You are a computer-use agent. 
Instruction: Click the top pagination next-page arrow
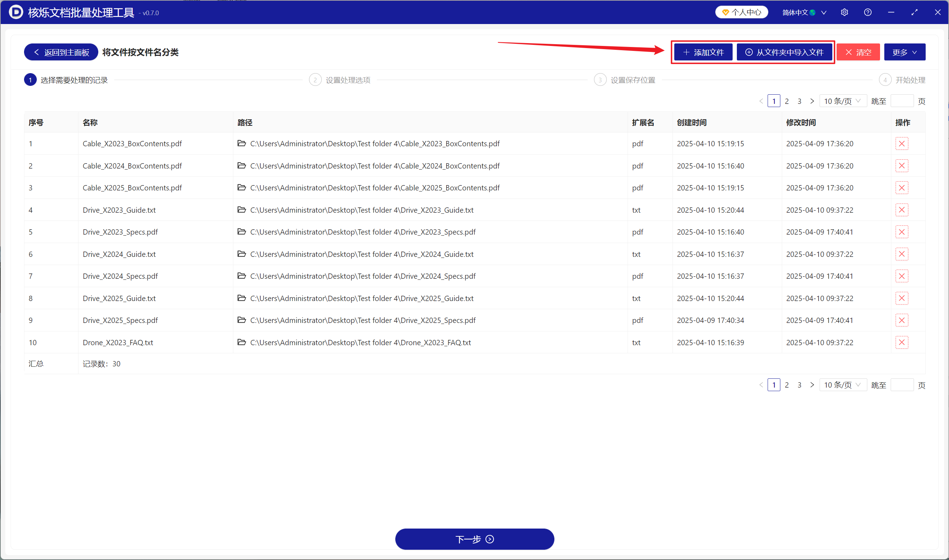click(812, 101)
